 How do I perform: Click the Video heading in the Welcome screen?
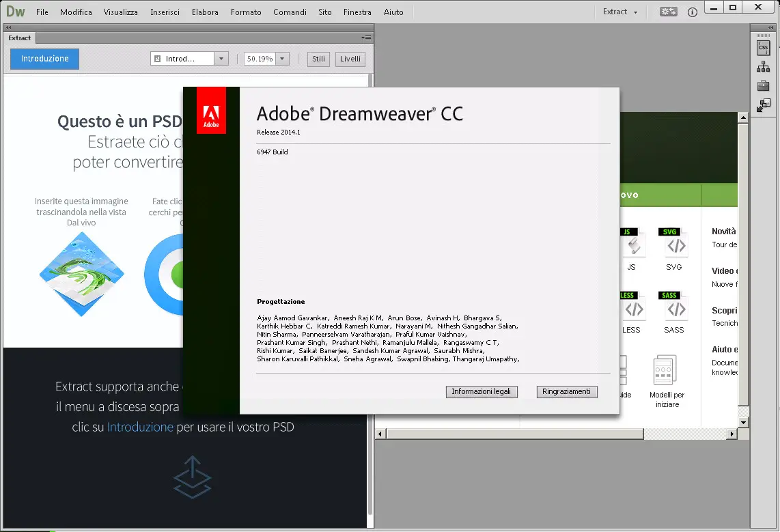pyautogui.click(x=724, y=271)
